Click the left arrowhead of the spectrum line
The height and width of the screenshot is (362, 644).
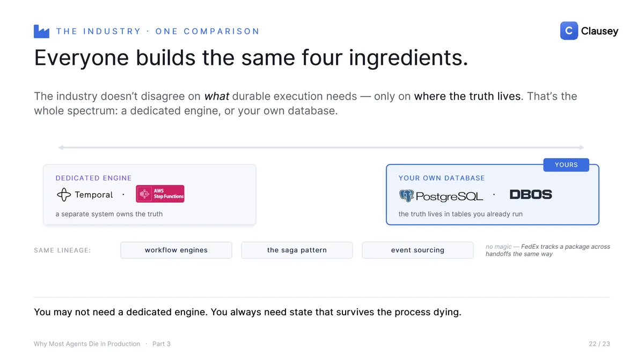click(61, 147)
